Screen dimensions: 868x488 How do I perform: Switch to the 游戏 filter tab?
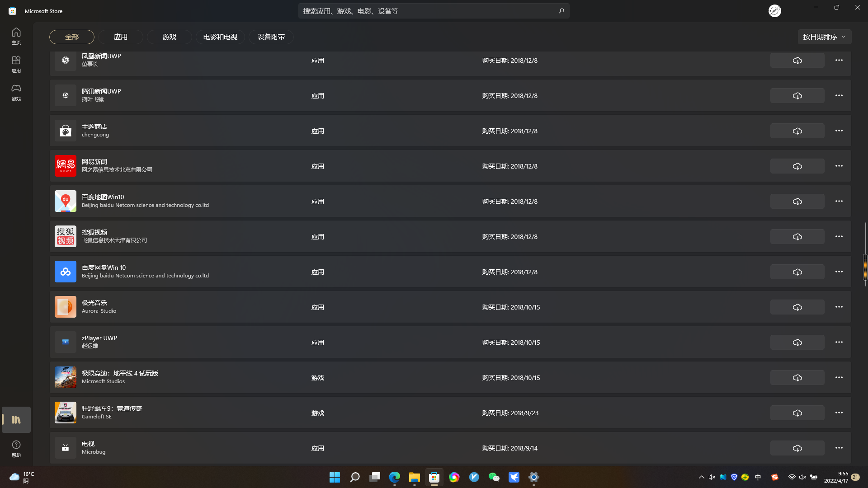click(x=169, y=37)
